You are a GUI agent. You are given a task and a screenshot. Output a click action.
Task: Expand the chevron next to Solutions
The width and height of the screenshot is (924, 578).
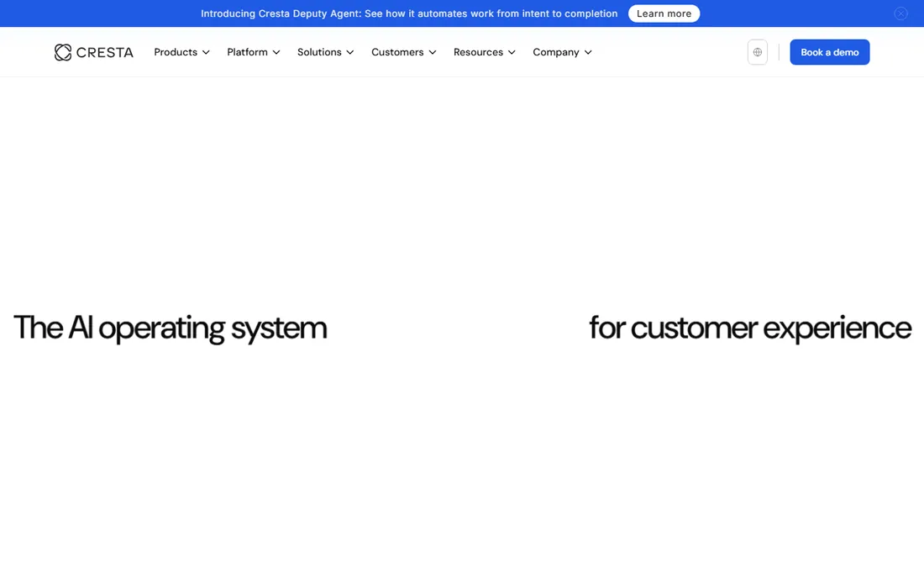pos(350,52)
